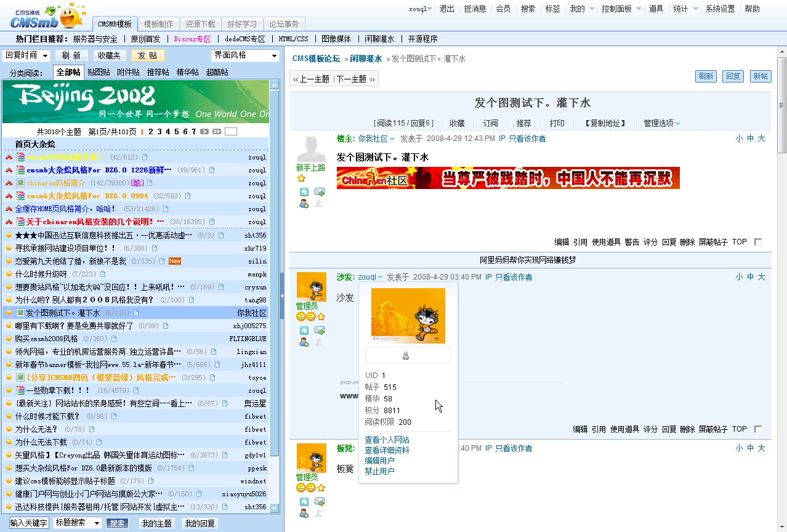The width and height of the screenshot is (787, 532).
Task: Click the 收藏夹 button
Action: pos(109,55)
